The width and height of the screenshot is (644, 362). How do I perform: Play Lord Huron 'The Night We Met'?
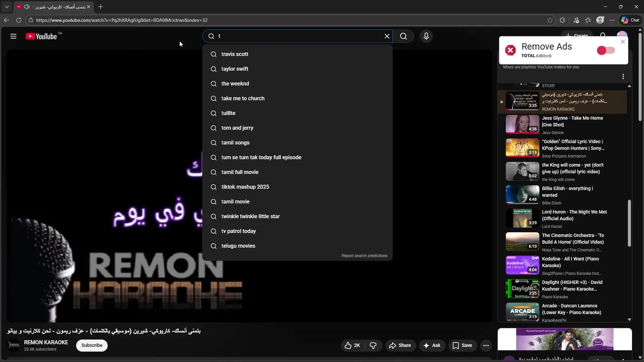(565, 219)
